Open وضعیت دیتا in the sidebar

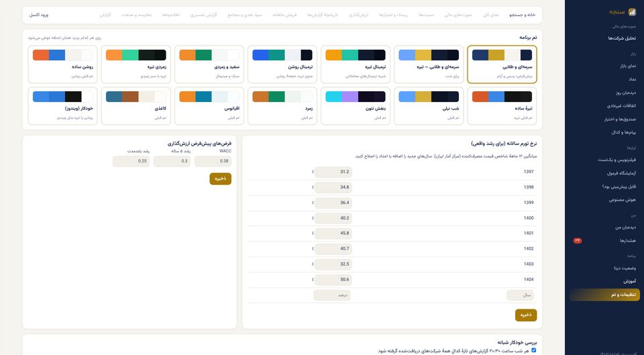(604, 268)
